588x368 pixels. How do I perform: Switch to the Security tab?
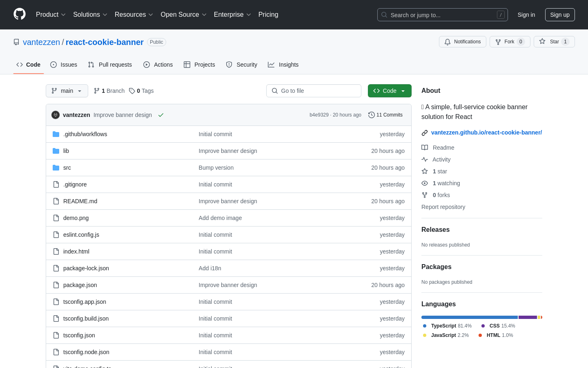coord(242,65)
